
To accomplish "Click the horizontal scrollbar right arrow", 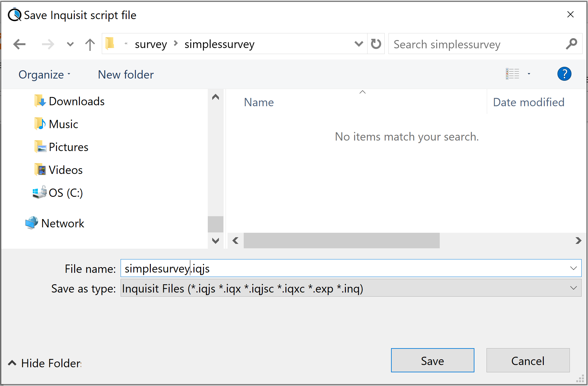I will pyautogui.click(x=578, y=241).
